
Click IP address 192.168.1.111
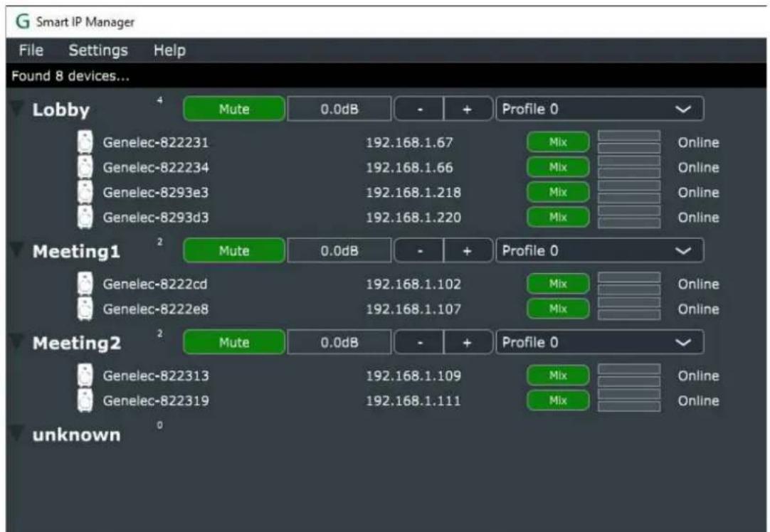point(413,400)
